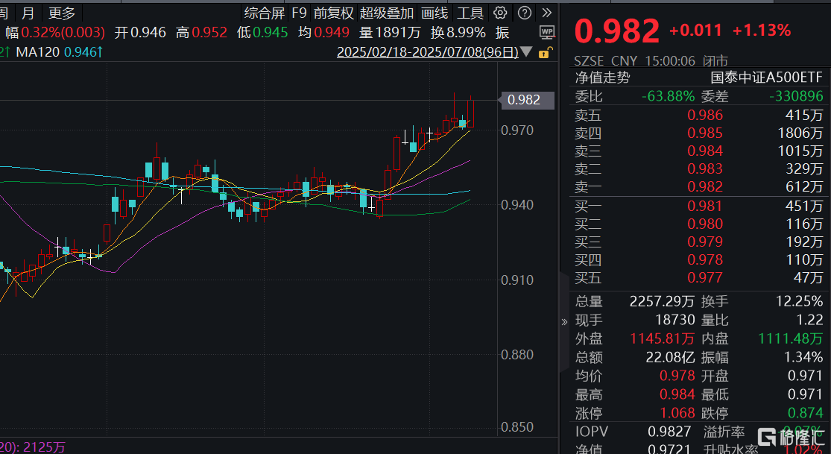Screen dimensions: 832x454
Task: Click the 换8.99% turnover in header
Action: [458, 33]
